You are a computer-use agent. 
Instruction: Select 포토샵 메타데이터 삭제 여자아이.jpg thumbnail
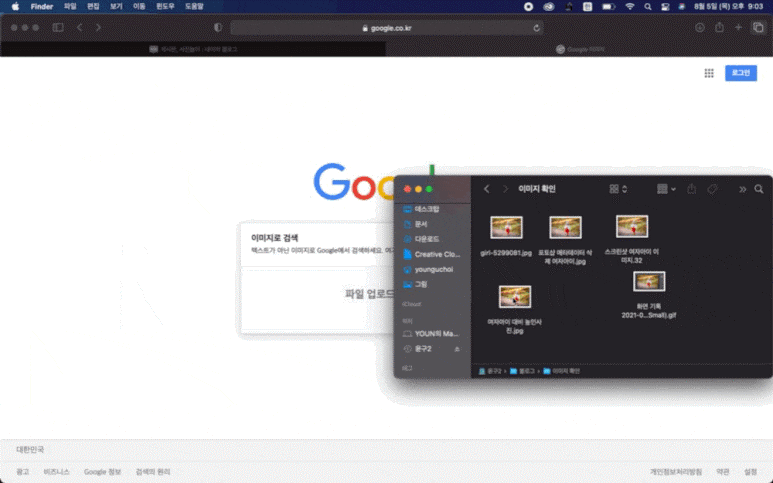(565, 227)
